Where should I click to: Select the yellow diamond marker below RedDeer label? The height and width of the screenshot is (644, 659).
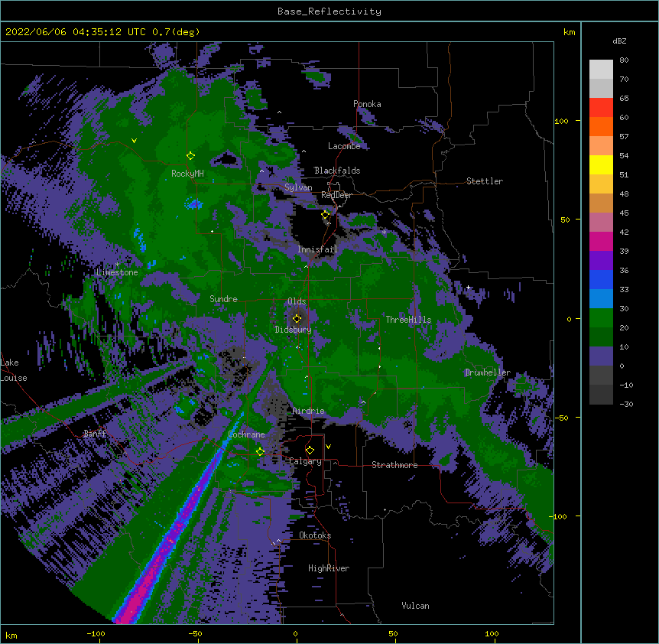click(326, 215)
